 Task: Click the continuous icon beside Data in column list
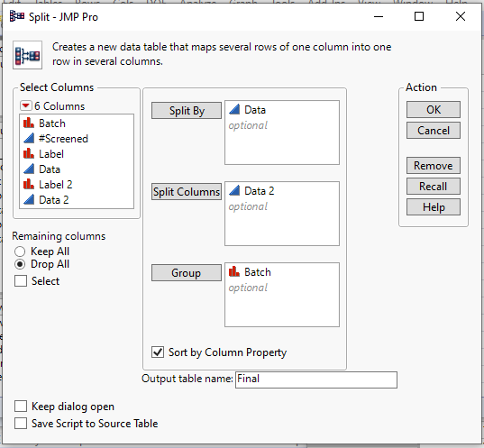tap(29, 169)
